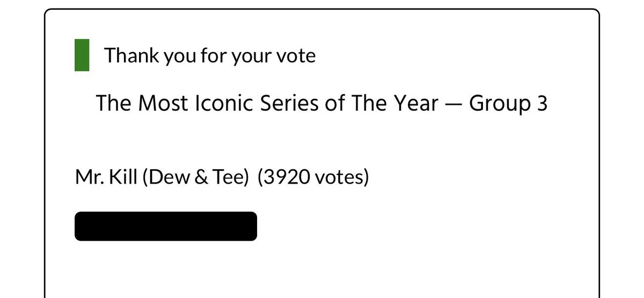
Task: Click the green success indicator bar
Action: click(x=82, y=55)
